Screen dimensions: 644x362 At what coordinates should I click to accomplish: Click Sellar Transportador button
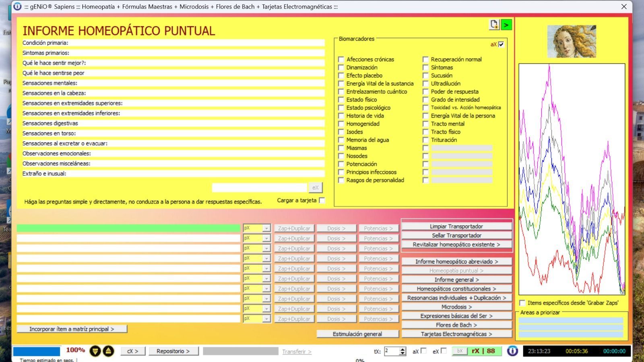click(x=456, y=235)
